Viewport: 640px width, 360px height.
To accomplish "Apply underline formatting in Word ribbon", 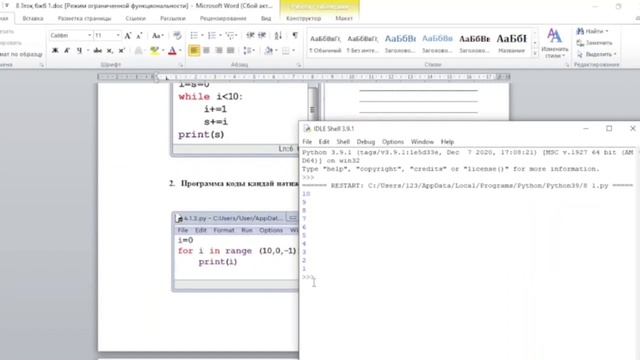I will click(x=79, y=51).
